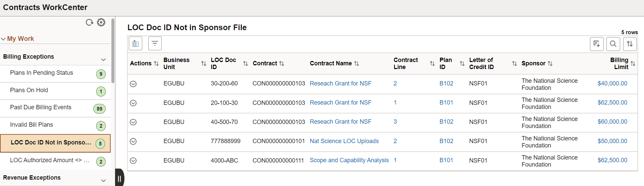Screen dimensions: 644x186
Task: Click the grid sort icon in the toolbar
Action: click(x=630, y=44)
